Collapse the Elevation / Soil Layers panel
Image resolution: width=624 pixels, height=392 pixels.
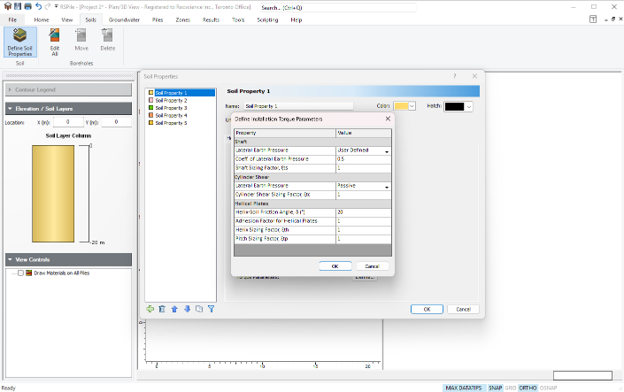[x=68, y=109]
